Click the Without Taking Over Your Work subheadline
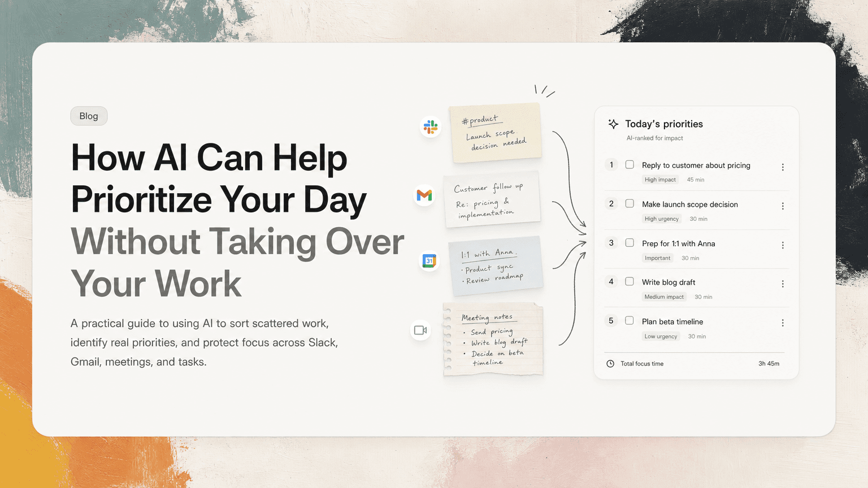The width and height of the screenshot is (868, 488). 237,263
